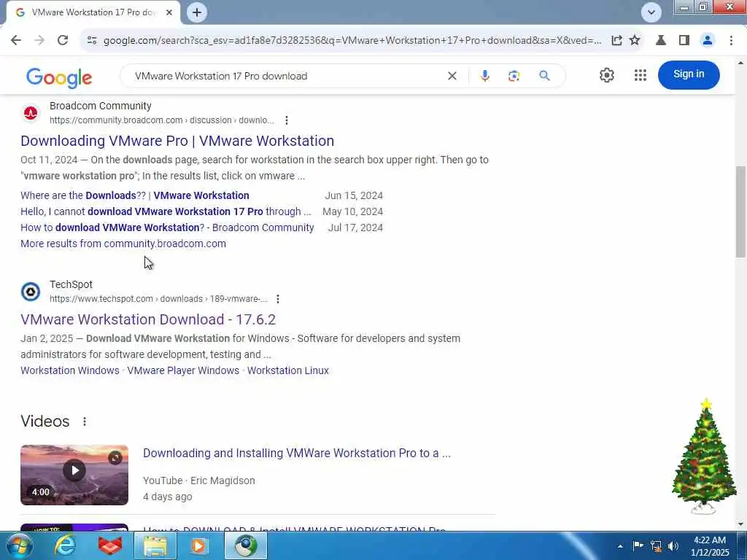Open the Windows Start button
Image resolution: width=747 pixels, height=560 pixels.
pyautogui.click(x=19, y=545)
